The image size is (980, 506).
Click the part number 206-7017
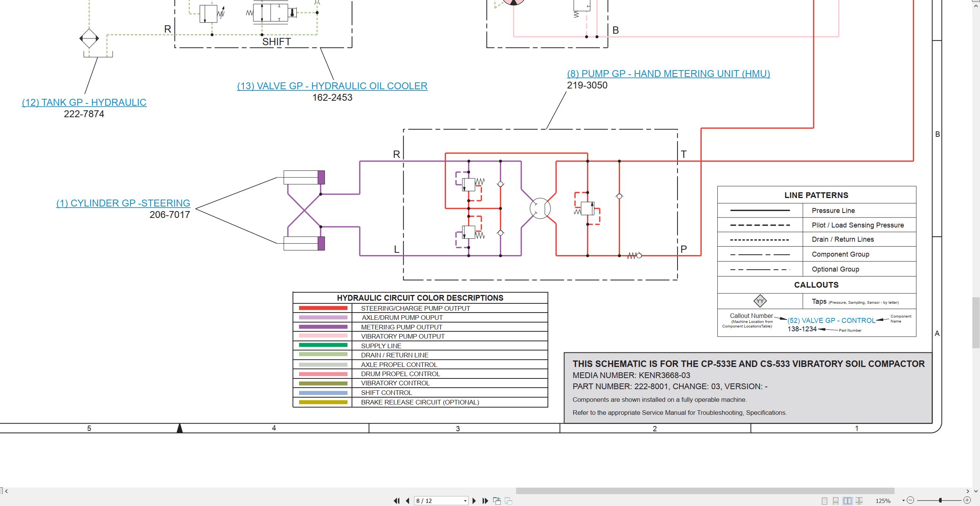point(169,215)
